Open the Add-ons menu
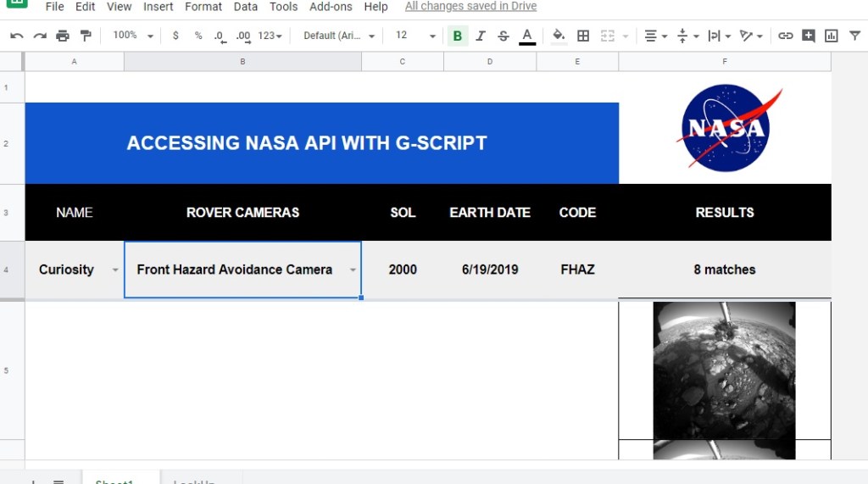 coord(331,7)
